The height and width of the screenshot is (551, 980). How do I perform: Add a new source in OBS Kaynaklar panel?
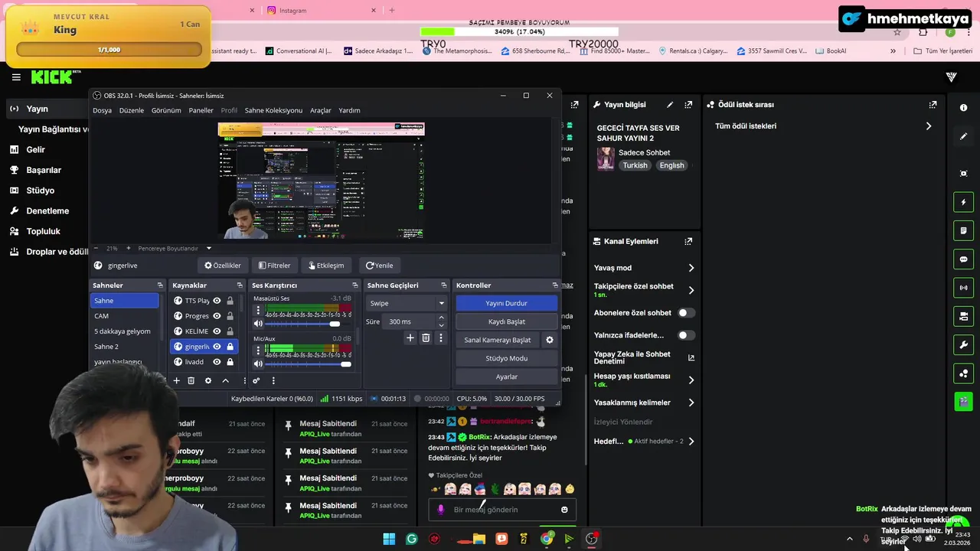(176, 380)
